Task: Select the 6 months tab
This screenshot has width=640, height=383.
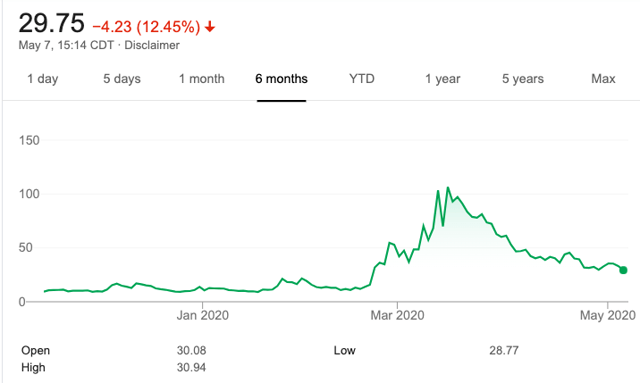Action: tap(281, 78)
